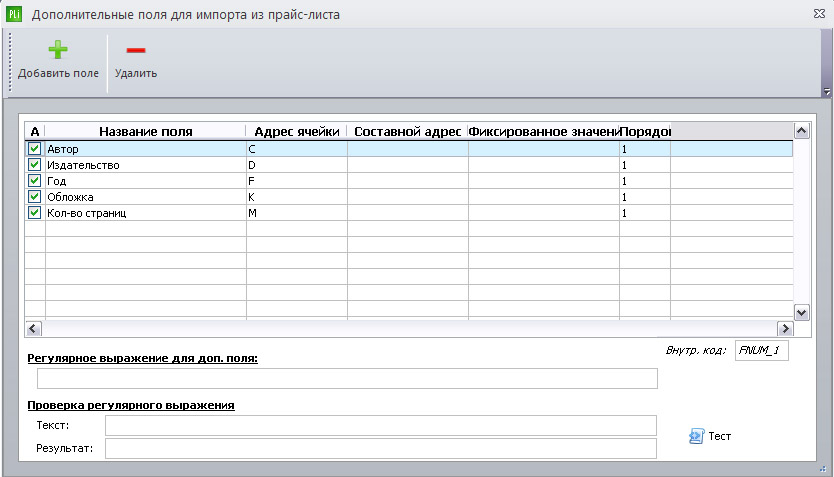Uncheck the Автор row checkbox
The width and height of the screenshot is (834, 477).
tap(35, 149)
